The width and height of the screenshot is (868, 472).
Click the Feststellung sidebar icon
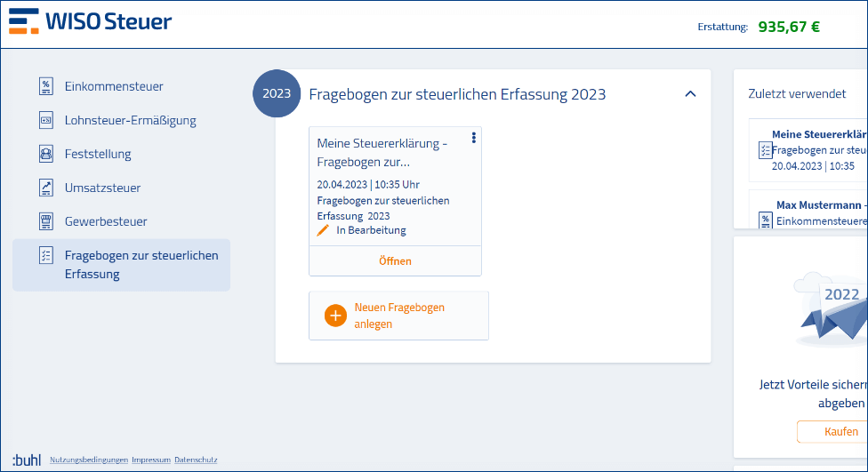[46, 154]
